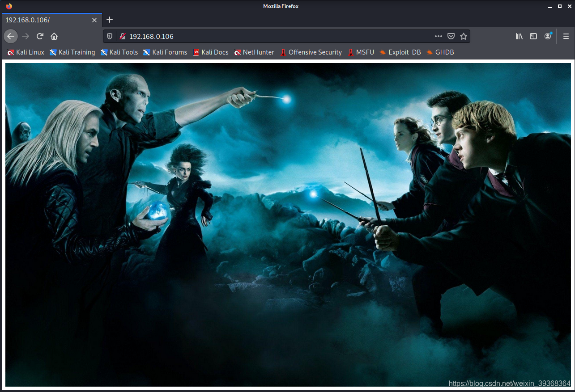This screenshot has height=392, width=575.
Task: View insecure connection padlock info
Action: coord(122,36)
